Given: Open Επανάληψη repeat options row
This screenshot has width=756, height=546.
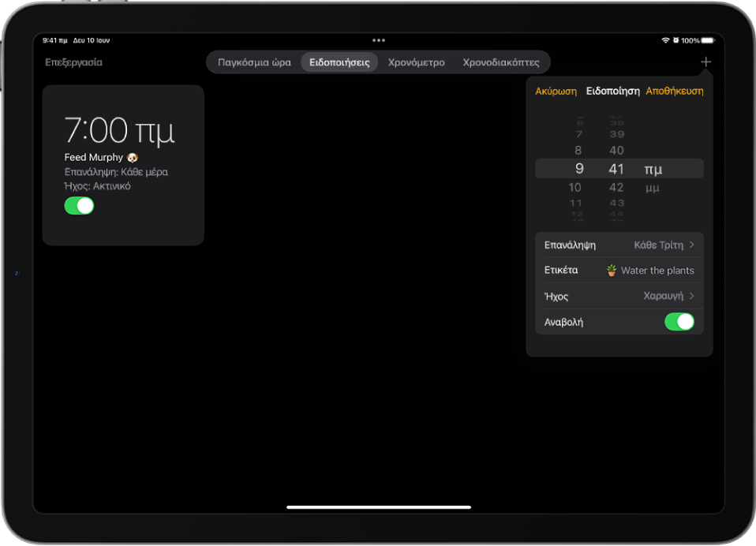Looking at the screenshot, I should [619, 245].
